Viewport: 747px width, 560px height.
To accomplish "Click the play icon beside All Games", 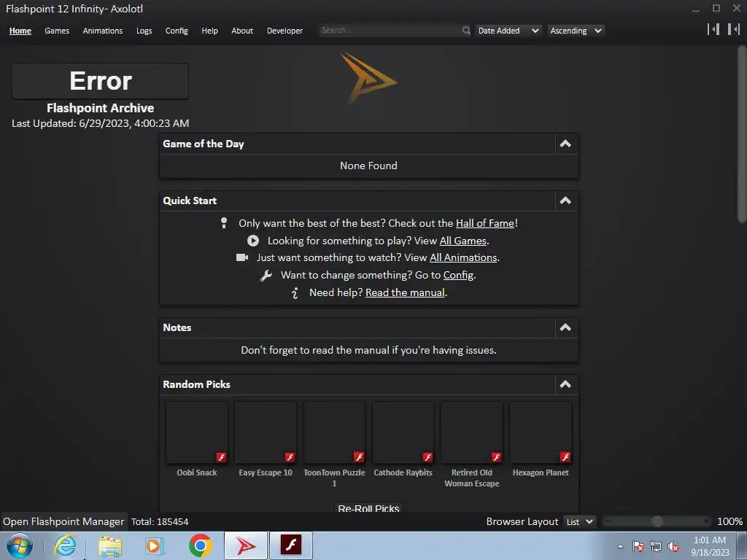I will coord(253,241).
